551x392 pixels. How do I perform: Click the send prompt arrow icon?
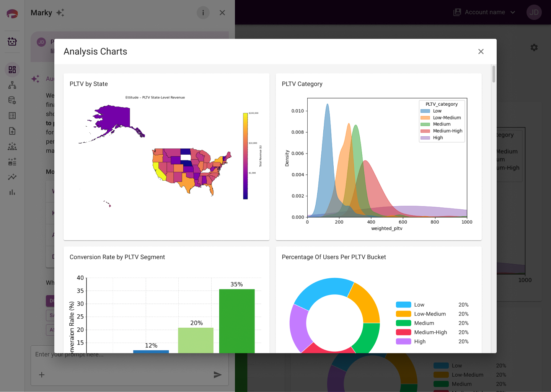(217, 375)
